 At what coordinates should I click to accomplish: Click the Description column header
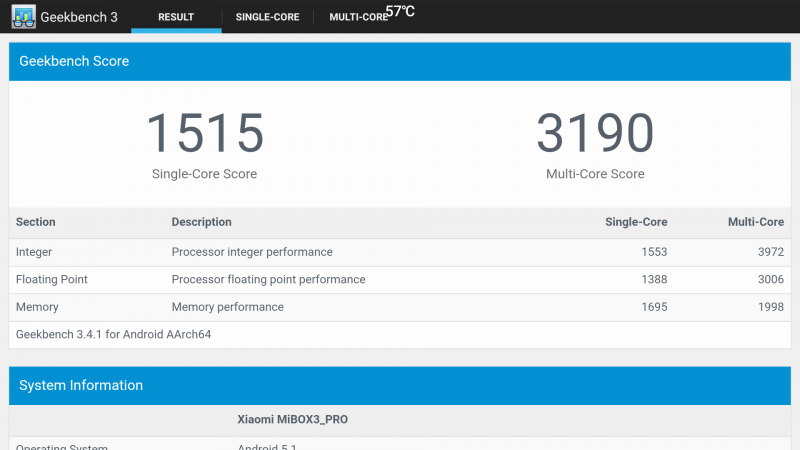[202, 222]
